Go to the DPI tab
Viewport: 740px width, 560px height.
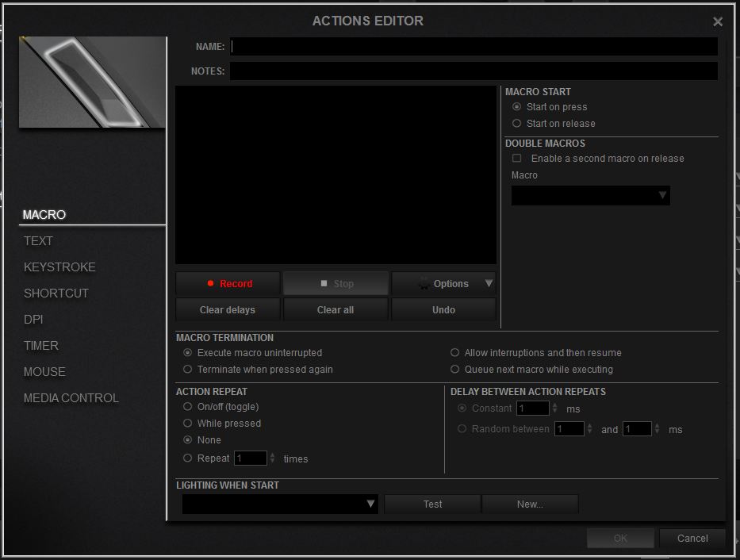point(33,320)
